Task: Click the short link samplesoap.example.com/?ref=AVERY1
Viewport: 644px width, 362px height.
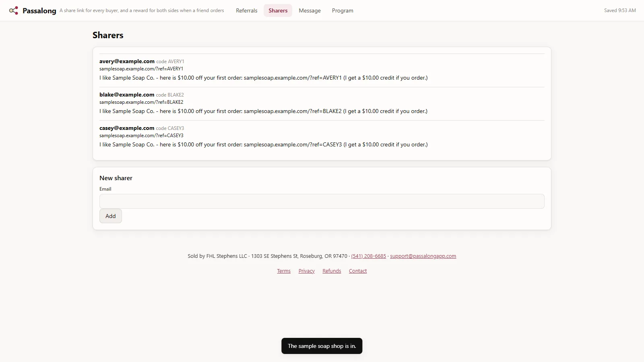Action: pyautogui.click(x=141, y=69)
